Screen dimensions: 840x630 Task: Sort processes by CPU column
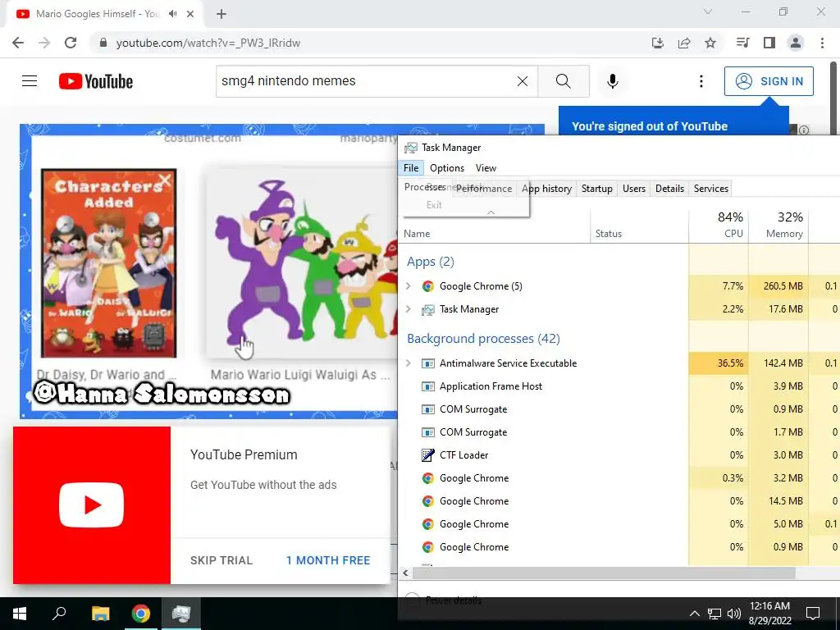click(719, 225)
